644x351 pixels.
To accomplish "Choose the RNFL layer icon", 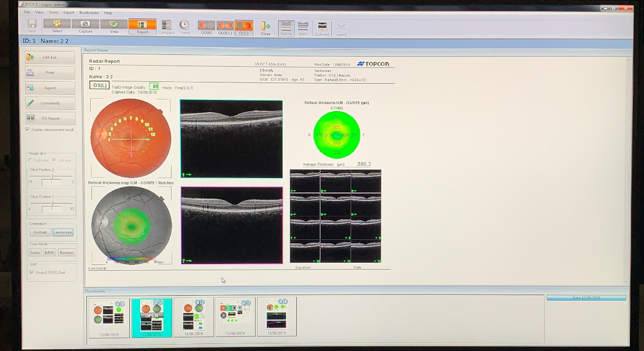I will tap(303, 29).
